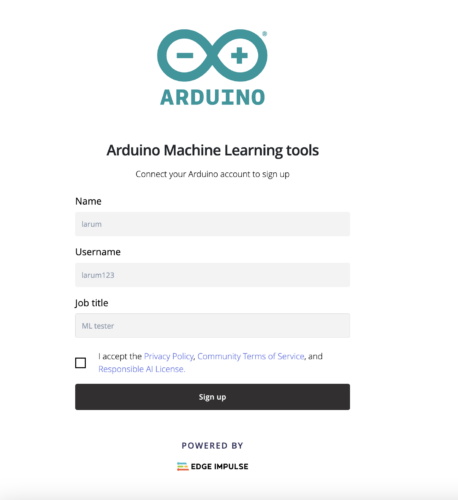Click the 'I accept the' checkbox label text
Screen dimensions: 458x500
pos(120,356)
